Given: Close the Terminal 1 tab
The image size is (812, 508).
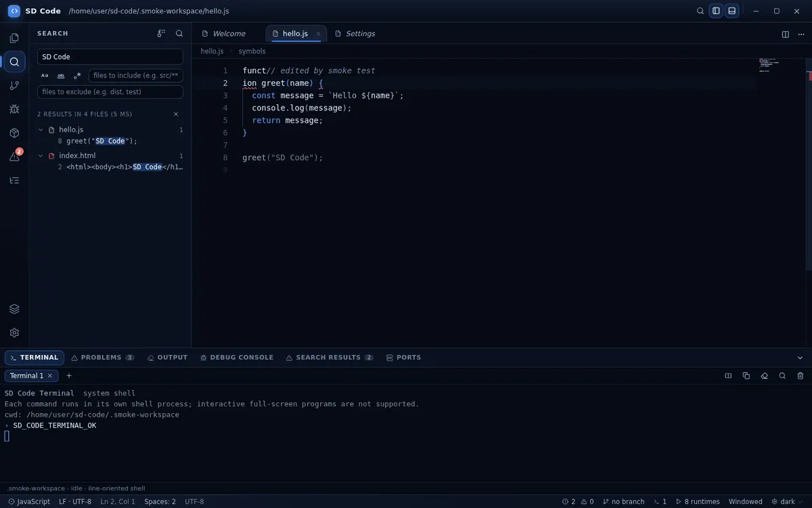Looking at the screenshot, I should tap(49, 376).
